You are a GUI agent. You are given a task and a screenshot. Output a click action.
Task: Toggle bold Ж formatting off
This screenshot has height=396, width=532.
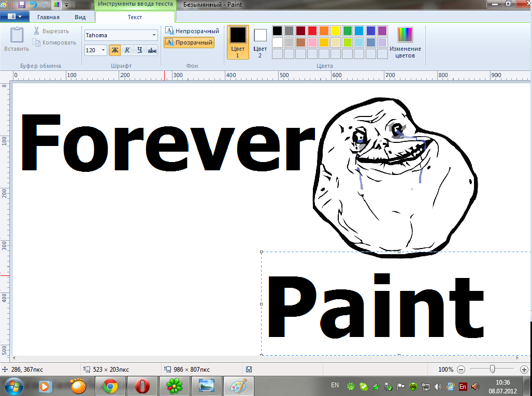click(x=114, y=50)
